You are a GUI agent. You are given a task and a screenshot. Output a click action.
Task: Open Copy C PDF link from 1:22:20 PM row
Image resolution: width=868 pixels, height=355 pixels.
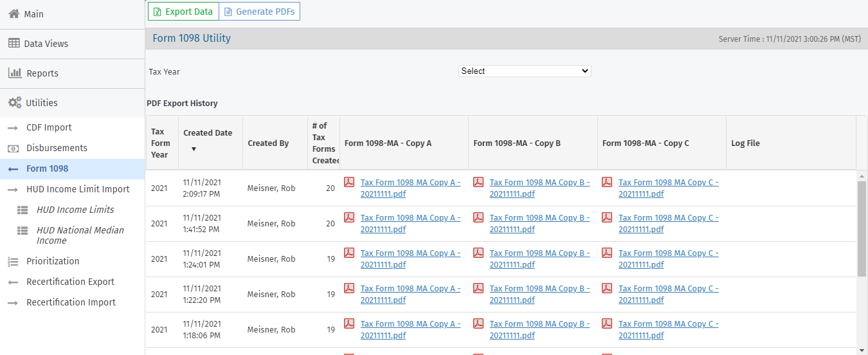667,295
